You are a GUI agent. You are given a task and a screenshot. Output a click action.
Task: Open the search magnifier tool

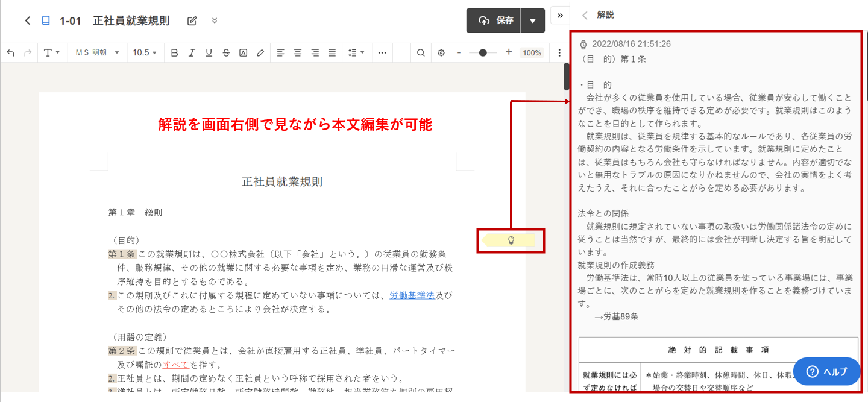[421, 53]
